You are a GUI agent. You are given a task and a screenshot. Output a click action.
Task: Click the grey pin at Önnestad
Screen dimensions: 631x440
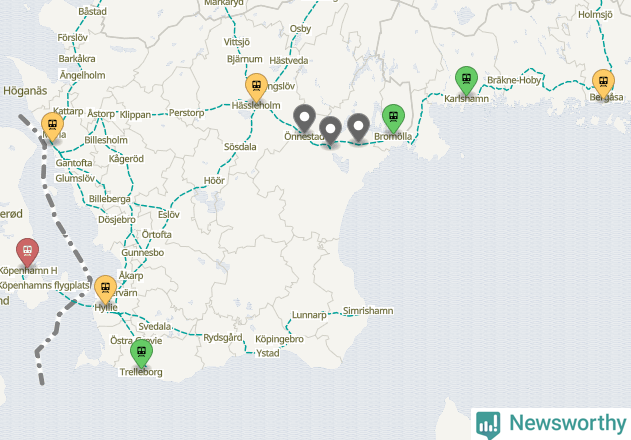pos(304,118)
